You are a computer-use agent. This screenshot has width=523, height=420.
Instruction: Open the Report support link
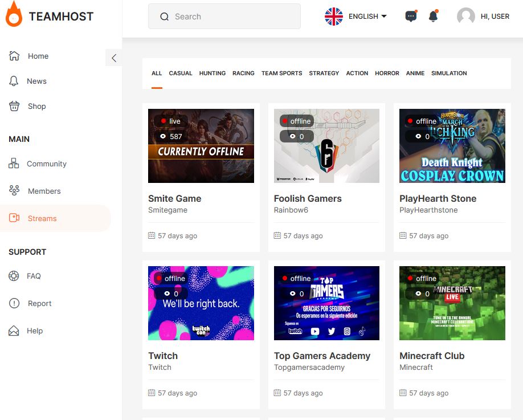click(40, 303)
